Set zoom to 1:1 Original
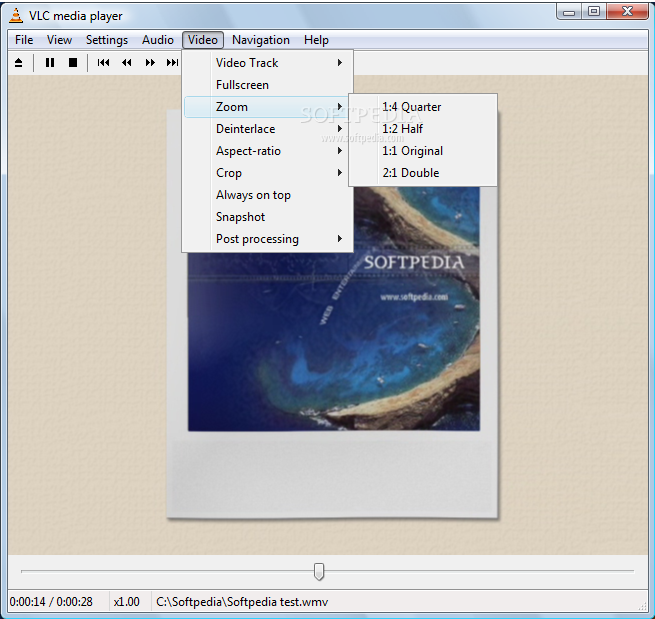The width and height of the screenshot is (655, 619). [423, 151]
